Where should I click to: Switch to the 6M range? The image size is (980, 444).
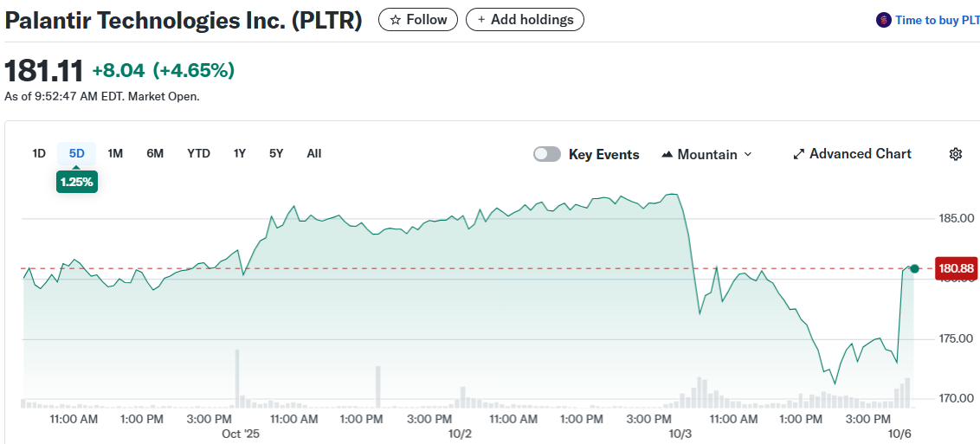click(155, 153)
